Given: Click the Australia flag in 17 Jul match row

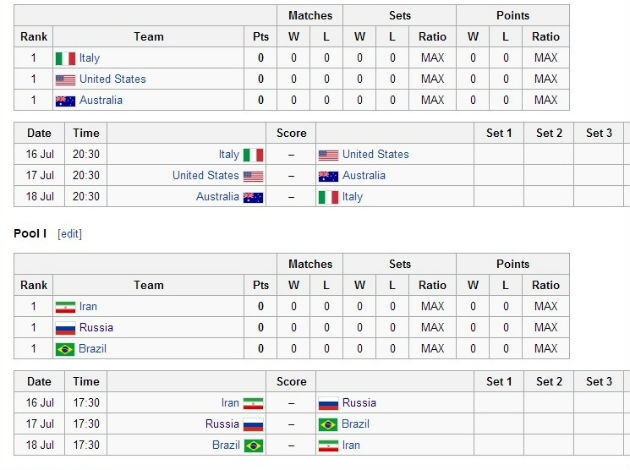Looking at the screenshot, I should point(328,176).
